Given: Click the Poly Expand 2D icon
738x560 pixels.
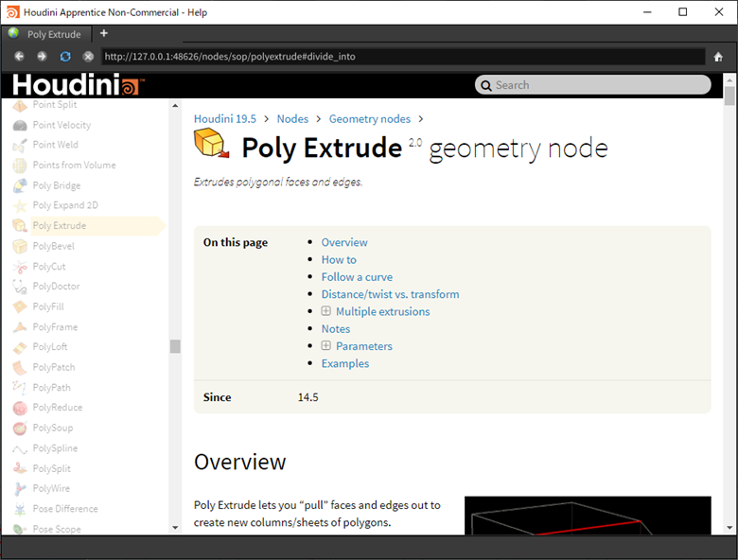Looking at the screenshot, I should tap(20, 205).
